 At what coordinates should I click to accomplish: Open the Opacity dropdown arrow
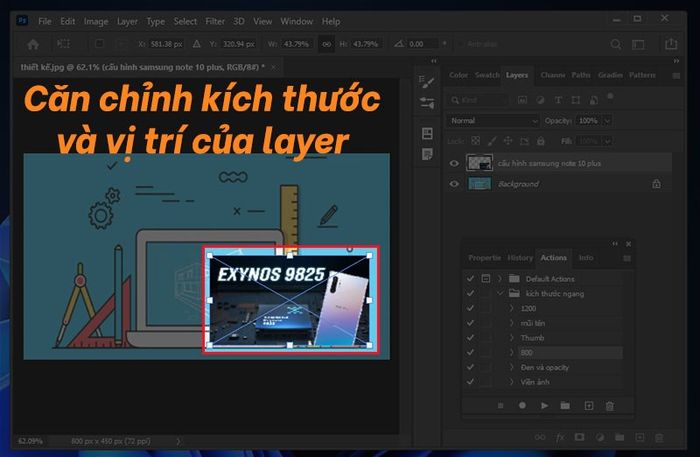607,120
